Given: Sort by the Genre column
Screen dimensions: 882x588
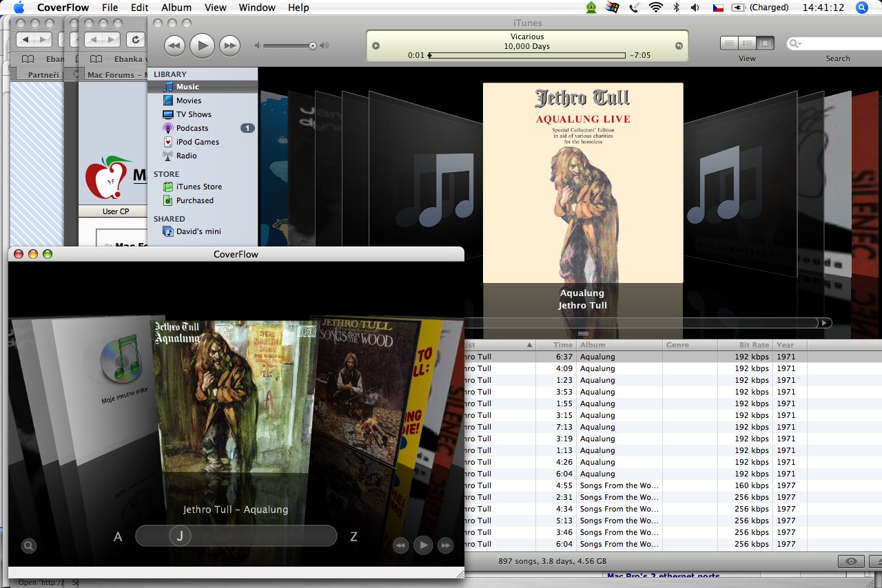Looking at the screenshot, I should pos(690,345).
